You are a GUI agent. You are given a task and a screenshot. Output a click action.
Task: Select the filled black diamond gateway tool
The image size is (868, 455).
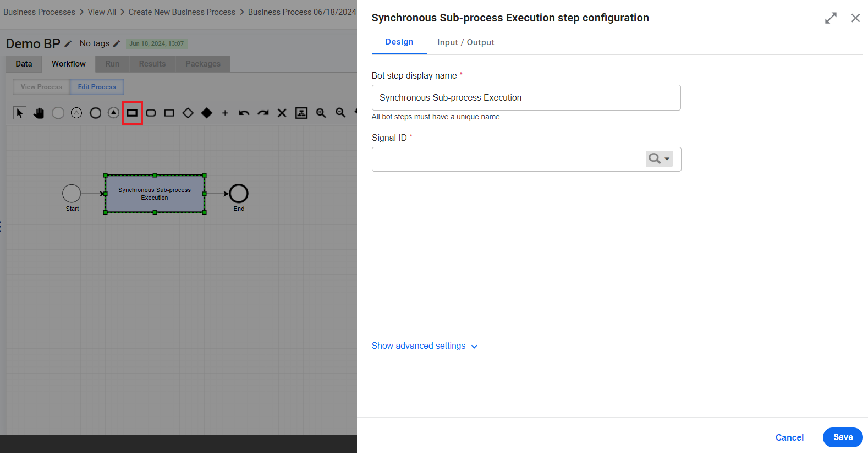[207, 113]
